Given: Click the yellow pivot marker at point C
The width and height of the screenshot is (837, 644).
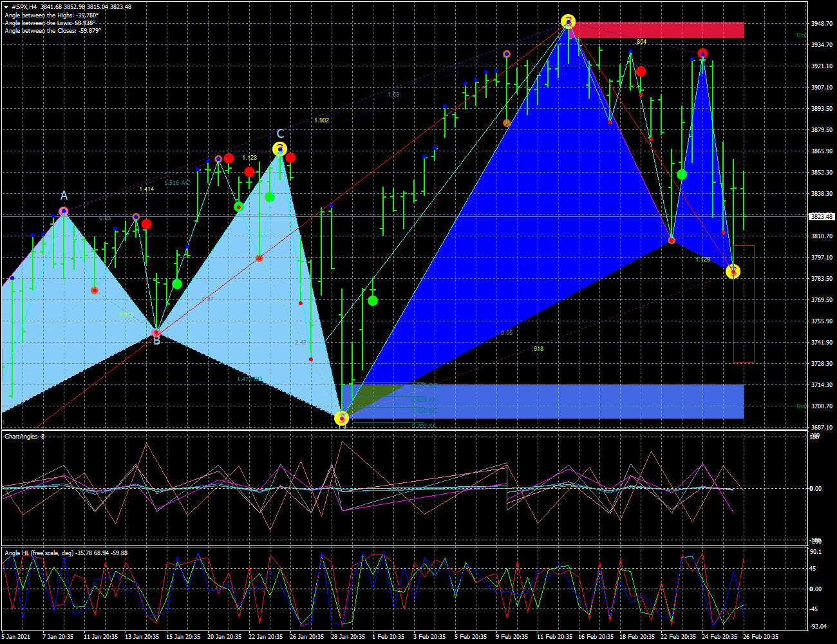Looking at the screenshot, I should [x=279, y=149].
